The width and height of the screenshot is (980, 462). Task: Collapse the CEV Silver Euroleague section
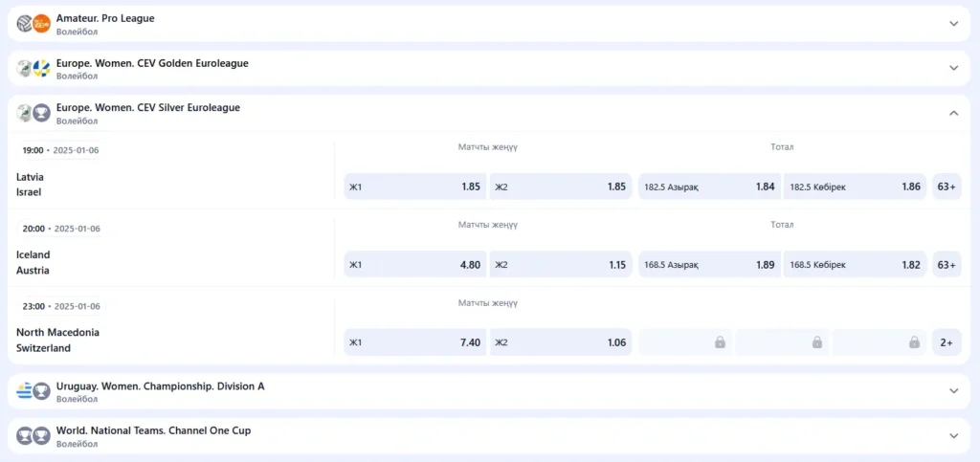(x=953, y=113)
